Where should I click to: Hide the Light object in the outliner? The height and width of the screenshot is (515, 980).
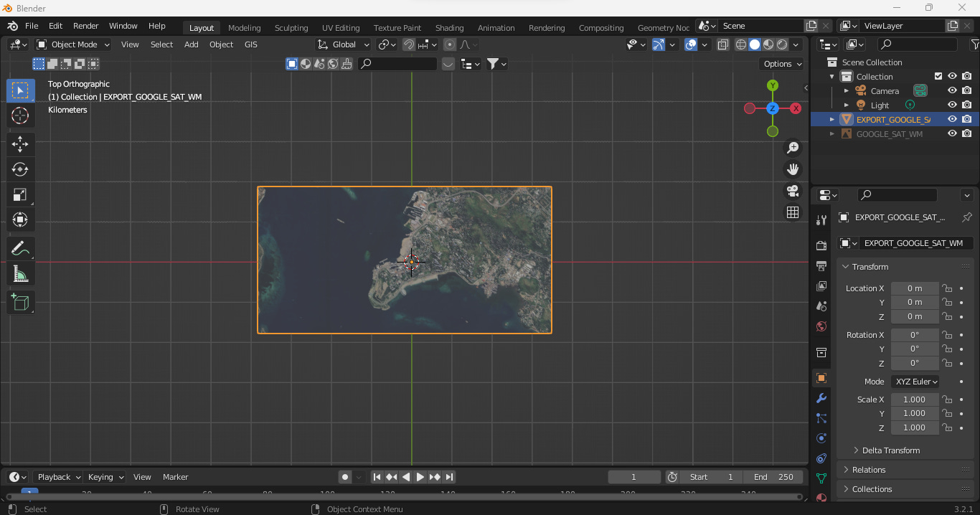point(952,104)
